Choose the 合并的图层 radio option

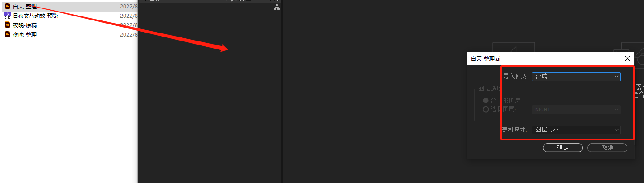(x=486, y=101)
